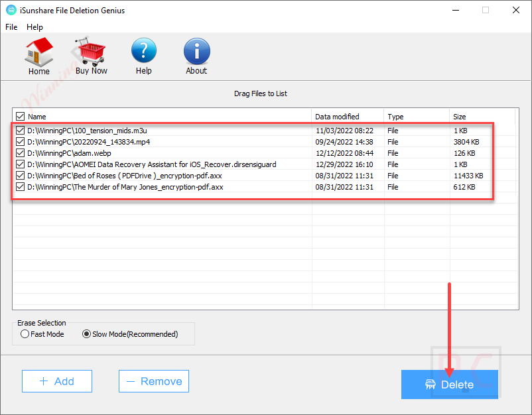Uncheck the AOMEI Data Recovery file checkbox
This screenshot has height=415, width=532.
21,164
